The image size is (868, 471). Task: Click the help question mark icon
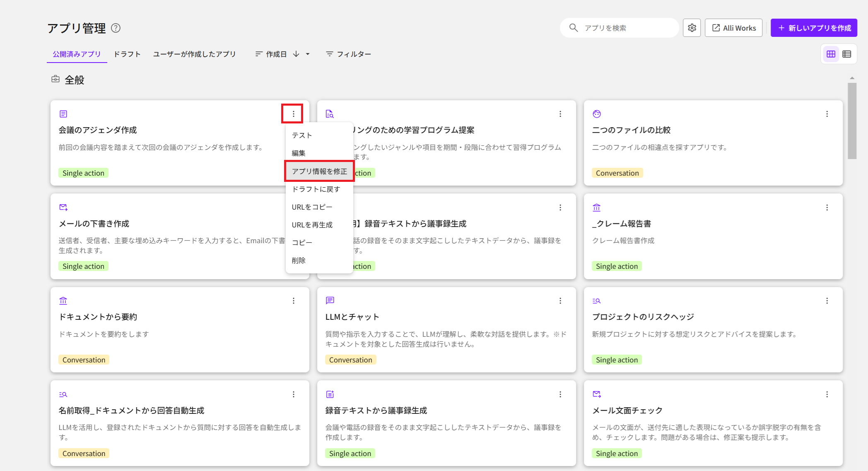tap(116, 28)
